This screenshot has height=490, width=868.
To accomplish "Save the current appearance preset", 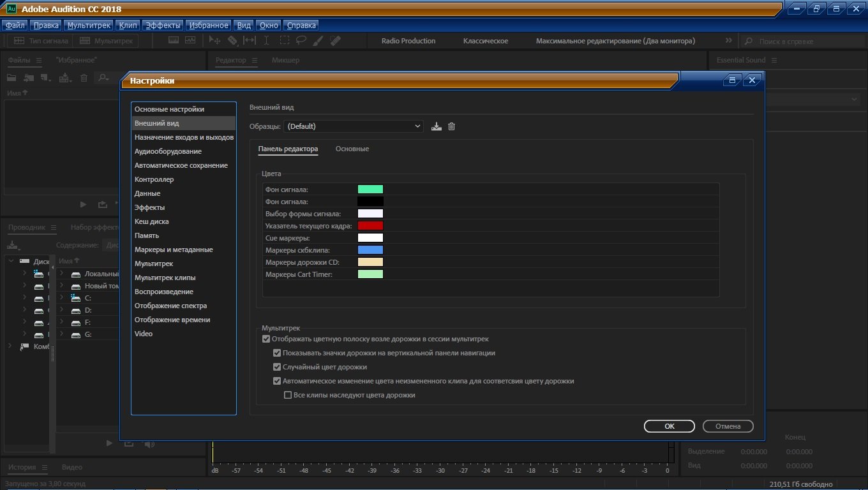I will tap(437, 126).
